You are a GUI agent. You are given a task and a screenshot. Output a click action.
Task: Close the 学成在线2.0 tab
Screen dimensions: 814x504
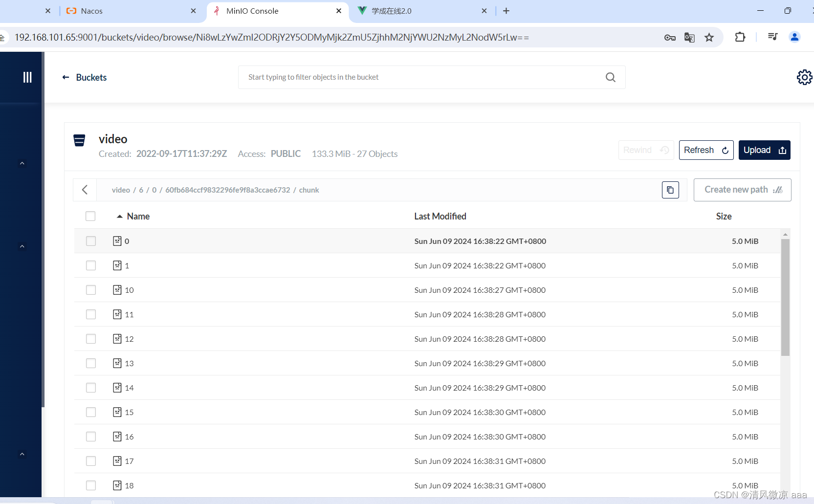point(484,11)
